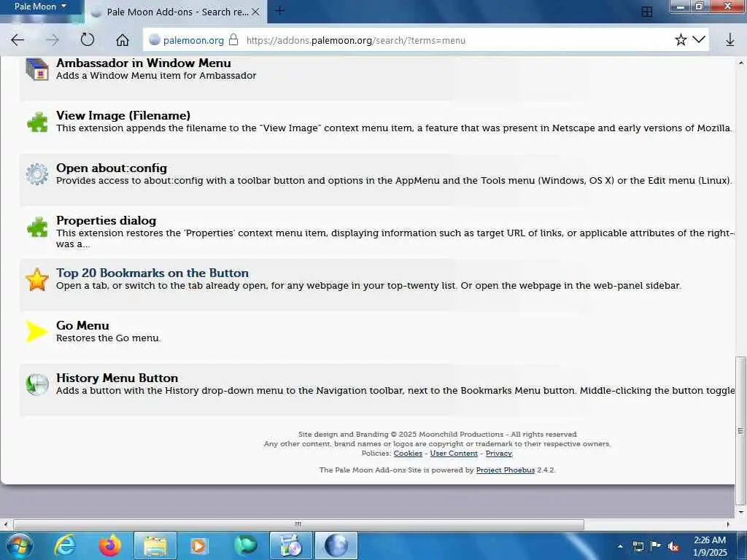Click the tab groups grid icon

(x=646, y=12)
